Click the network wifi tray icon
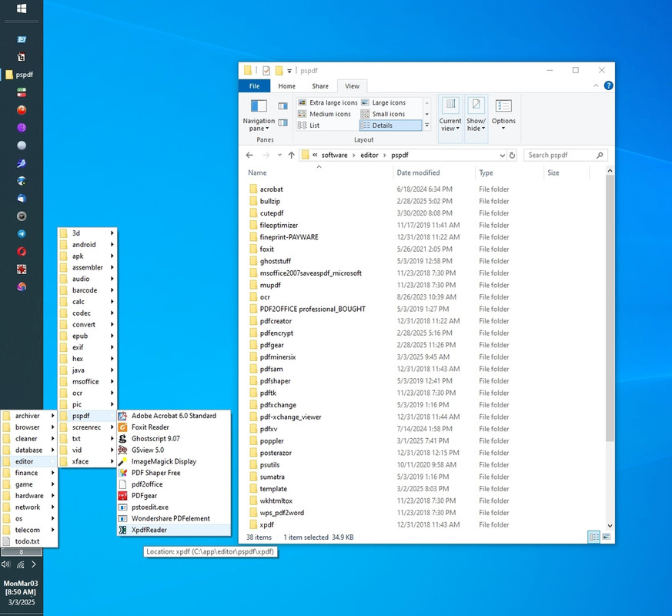672x616 pixels. pyautogui.click(x=20, y=564)
